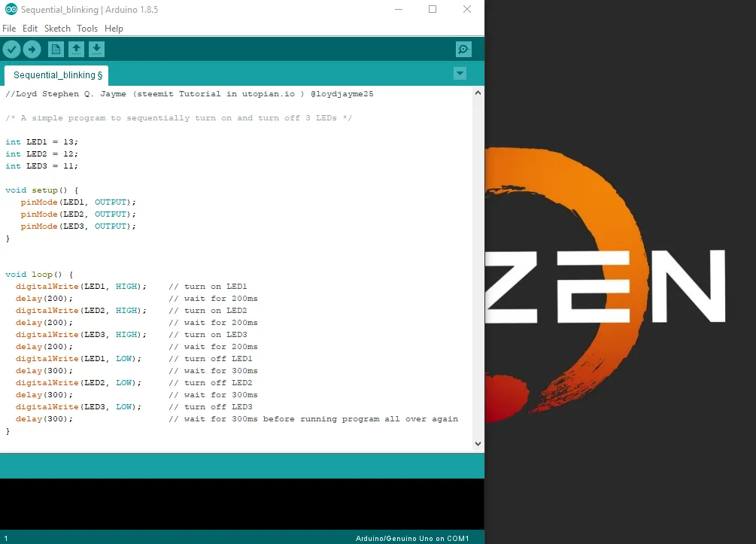Open the tab options dropdown arrow
Viewport: 756px width, 544px height.
[x=460, y=74]
